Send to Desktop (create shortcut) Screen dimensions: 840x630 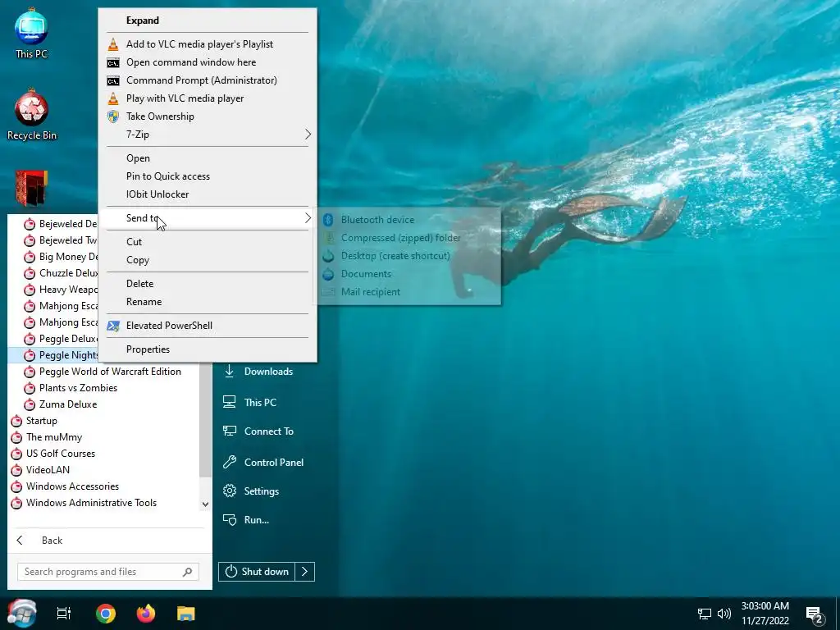click(409, 256)
